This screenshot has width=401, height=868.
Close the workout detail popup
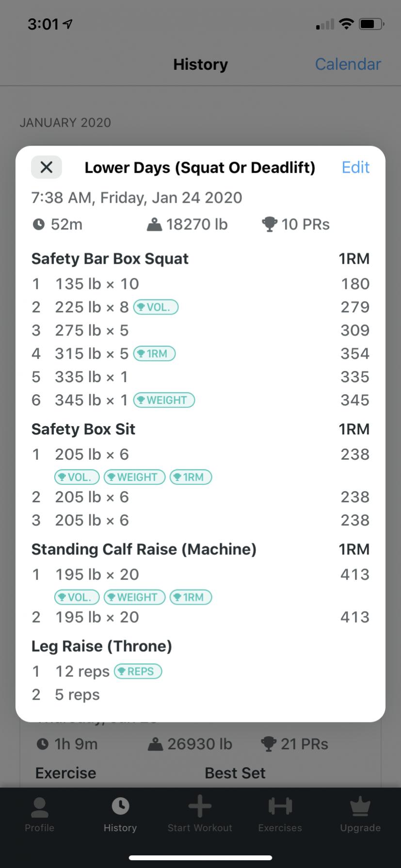click(47, 167)
